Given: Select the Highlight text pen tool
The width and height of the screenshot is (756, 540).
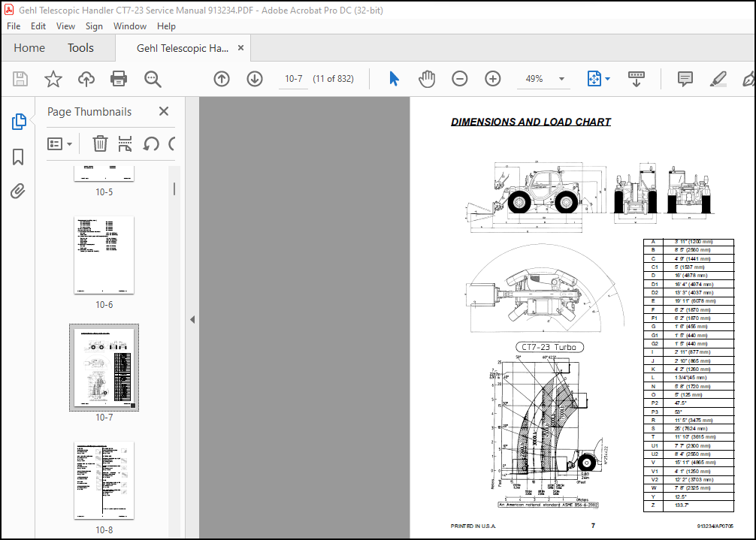Looking at the screenshot, I should coord(718,79).
